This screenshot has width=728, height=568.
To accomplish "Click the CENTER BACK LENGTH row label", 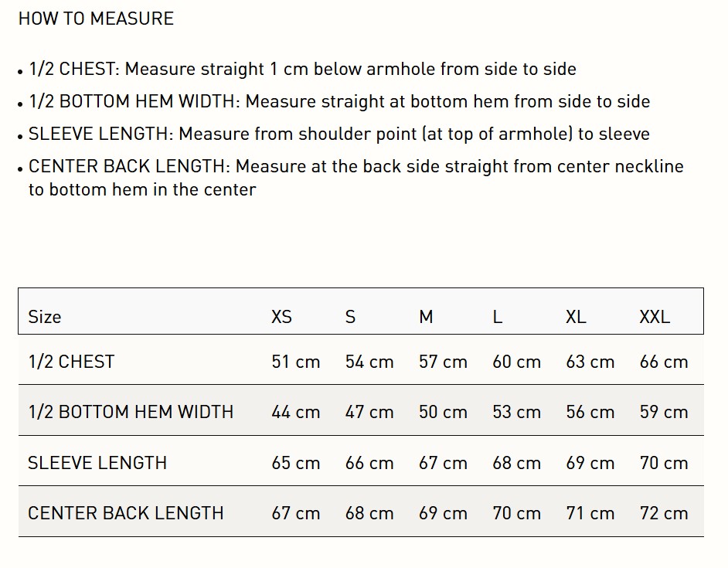I will coord(126,513).
